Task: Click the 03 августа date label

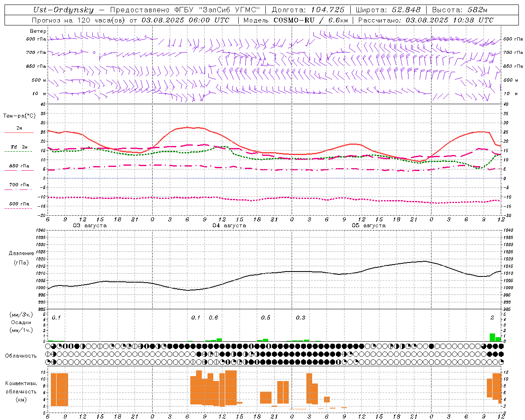Action: coord(90,226)
